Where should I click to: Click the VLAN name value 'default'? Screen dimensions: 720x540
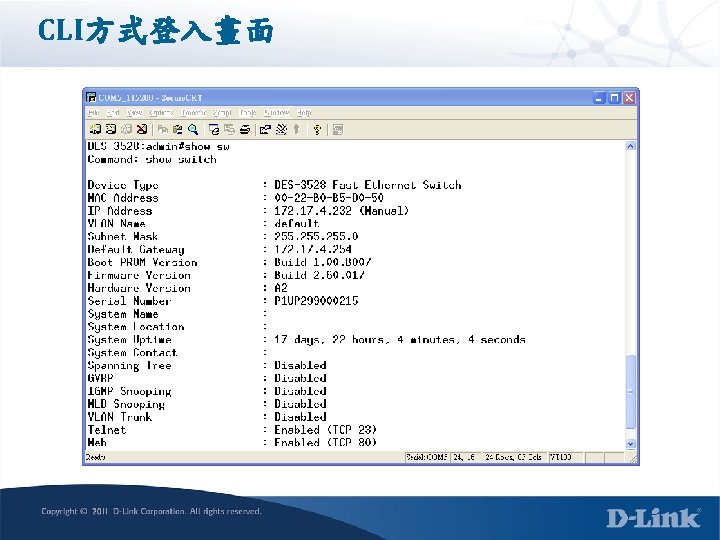[x=297, y=224]
